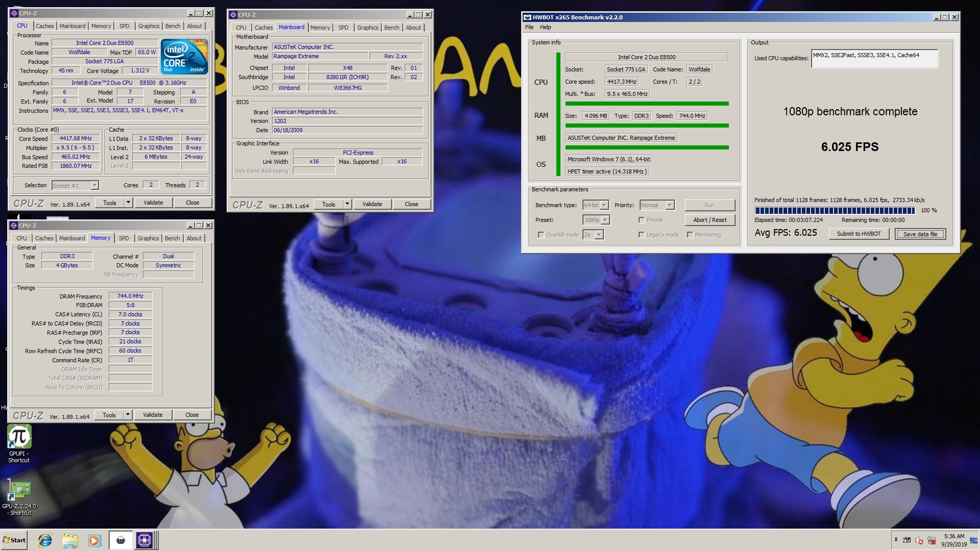Toggle the Overkill mode checkbox
The image size is (980, 551).
(x=541, y=235)
